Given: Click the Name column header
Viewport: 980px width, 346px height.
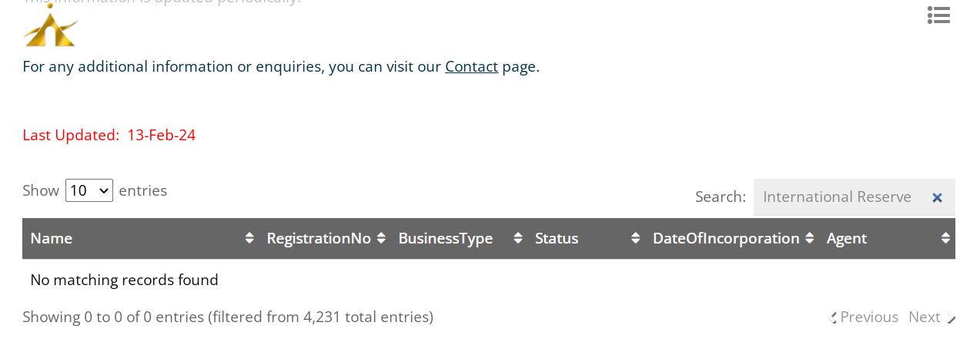Looking at the screenshot, I should [x=51, y=238].
